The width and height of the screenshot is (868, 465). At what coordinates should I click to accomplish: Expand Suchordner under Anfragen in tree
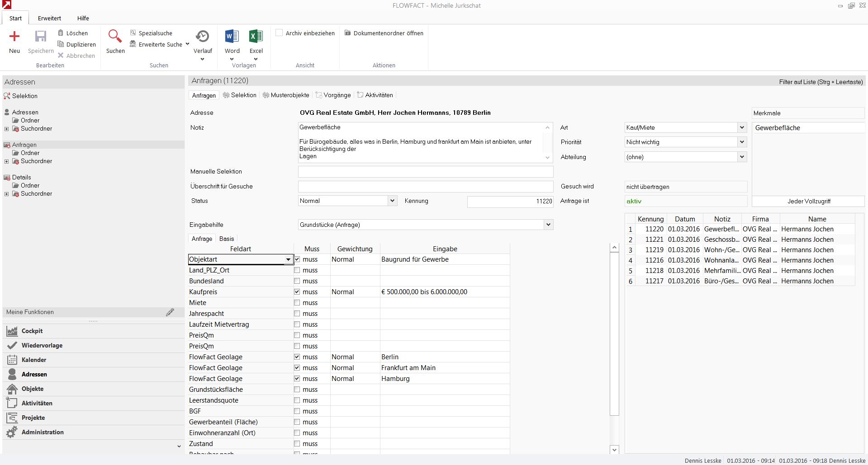tap(7, 161)
